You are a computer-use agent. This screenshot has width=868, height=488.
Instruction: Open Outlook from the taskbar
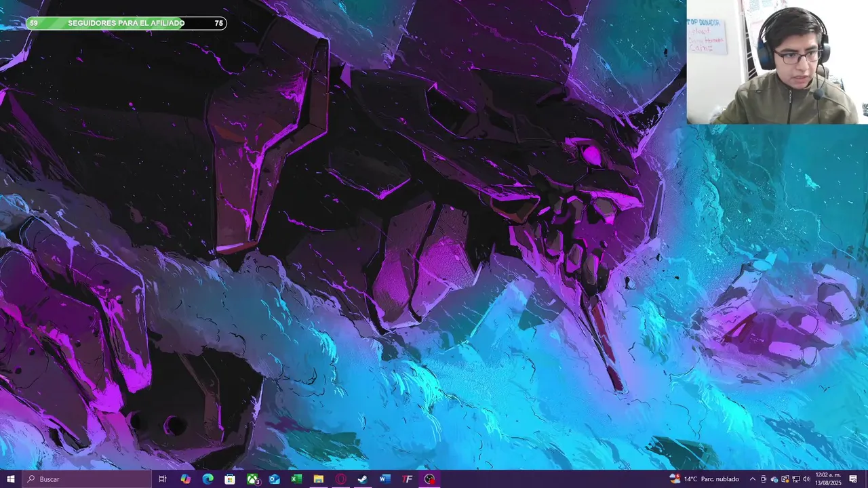(274, 479)
